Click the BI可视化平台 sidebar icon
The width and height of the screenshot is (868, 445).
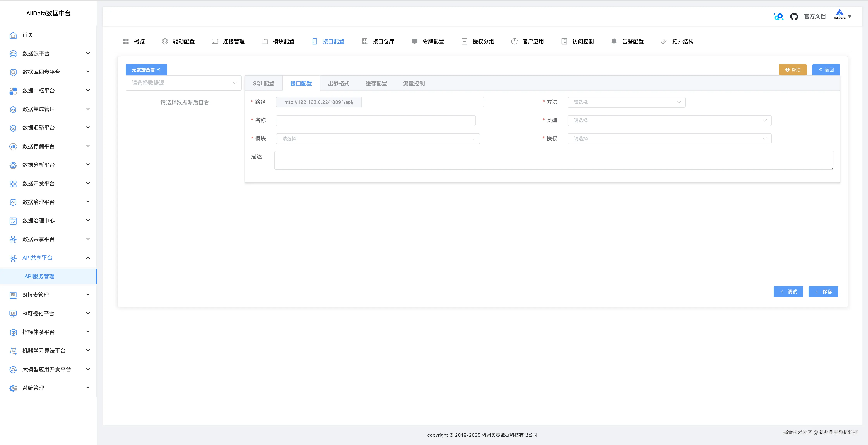(13, 314)
